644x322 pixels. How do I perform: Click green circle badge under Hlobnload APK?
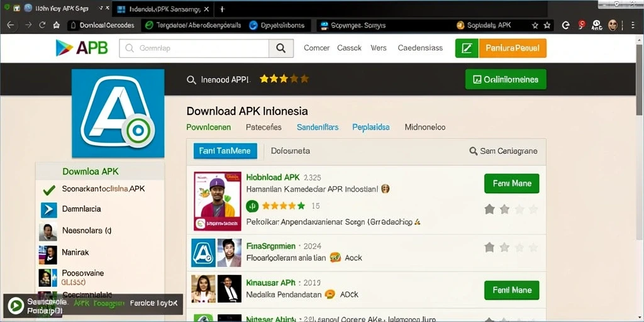pyautogui.click(x=252, y=206)
